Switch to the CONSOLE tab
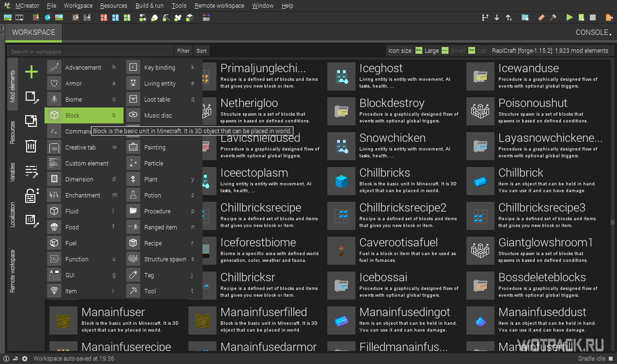 pyautogui.click(x=593, y=32)
